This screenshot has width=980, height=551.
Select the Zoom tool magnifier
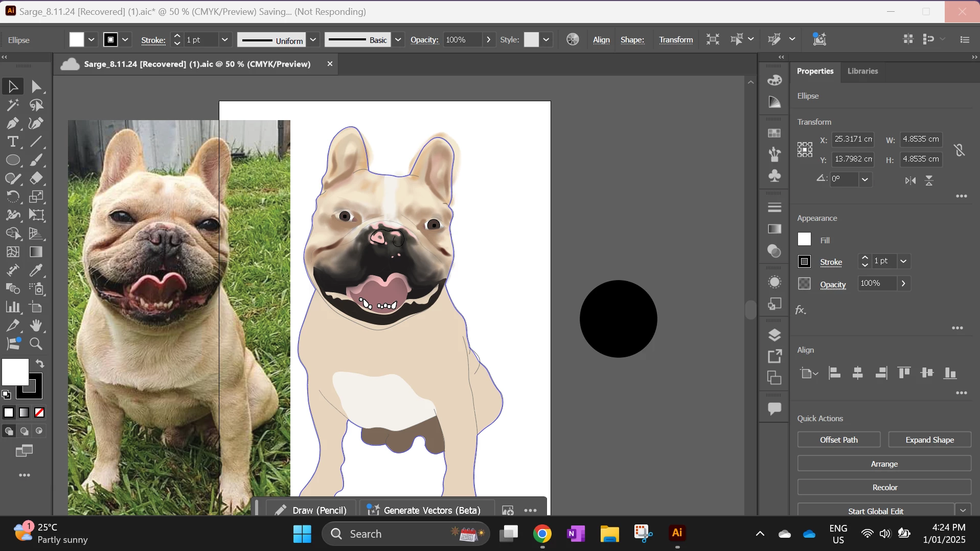coord(36,344)
